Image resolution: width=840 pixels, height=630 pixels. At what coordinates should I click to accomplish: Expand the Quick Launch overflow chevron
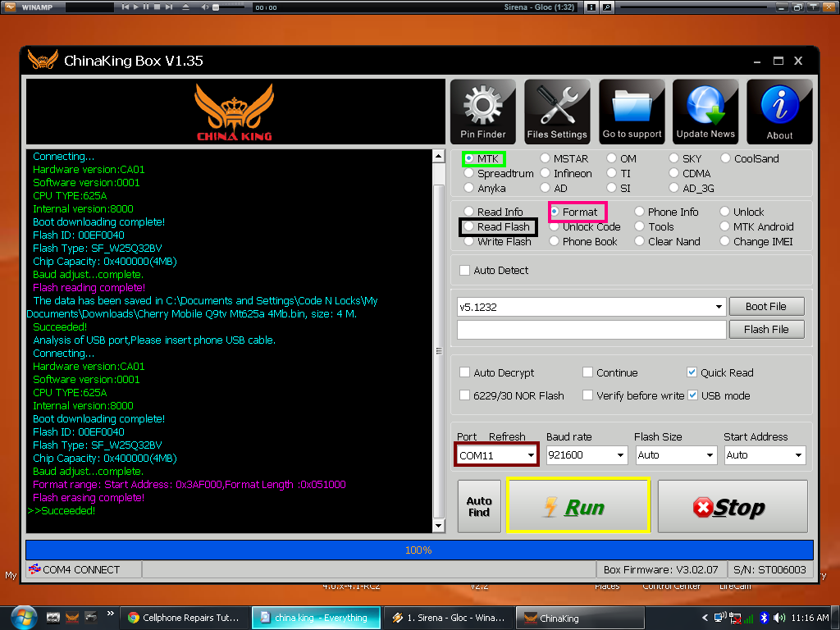(x=111, y=614)
